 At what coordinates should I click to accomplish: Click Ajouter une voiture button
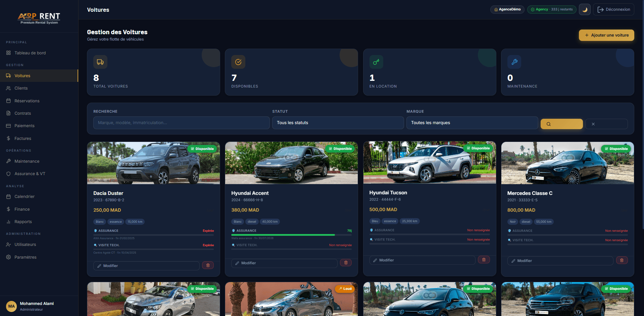pos(606,35)
